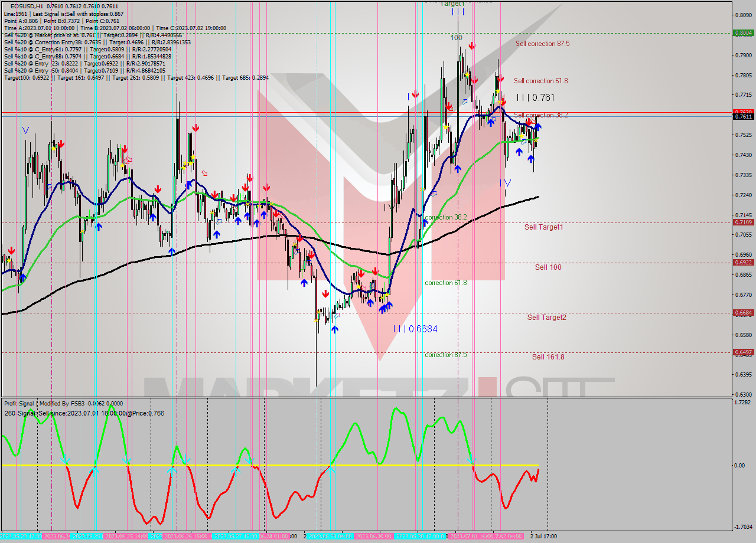Click the 0.7240 price scale value
The width and height of the screenshot is (756, 543).
pos(743,195)
